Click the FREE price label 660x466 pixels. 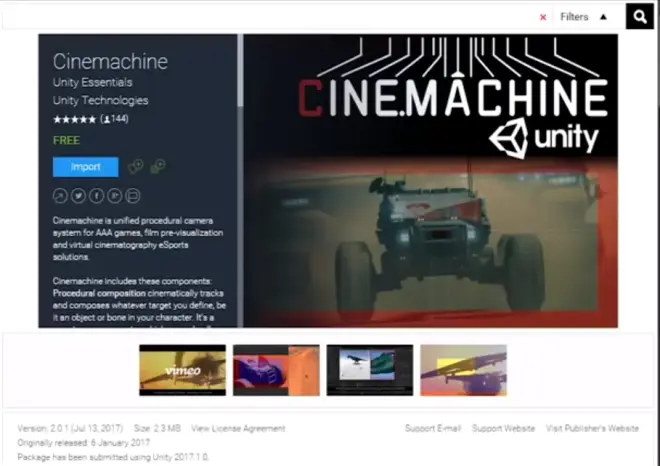(67, 140)
